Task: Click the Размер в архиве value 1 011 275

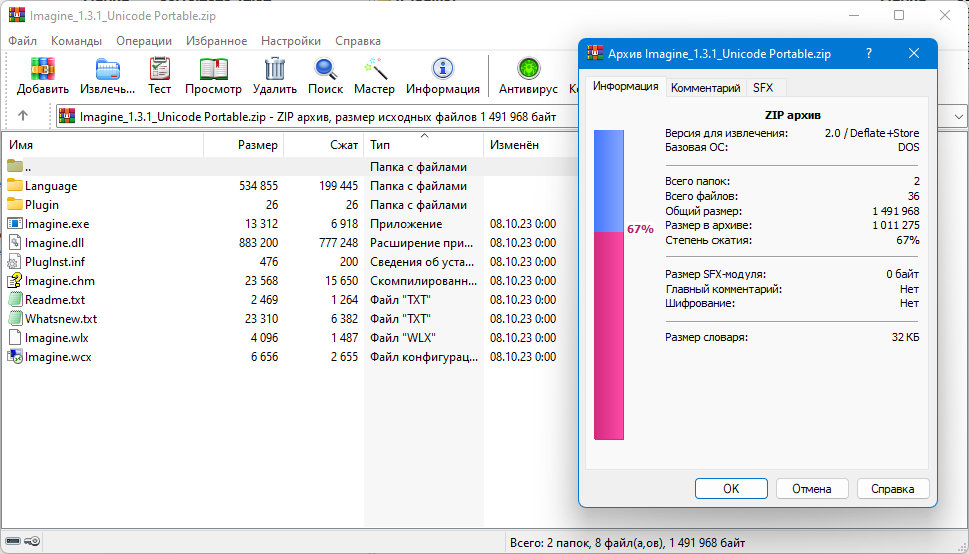Action: click(x=895, y=226)
